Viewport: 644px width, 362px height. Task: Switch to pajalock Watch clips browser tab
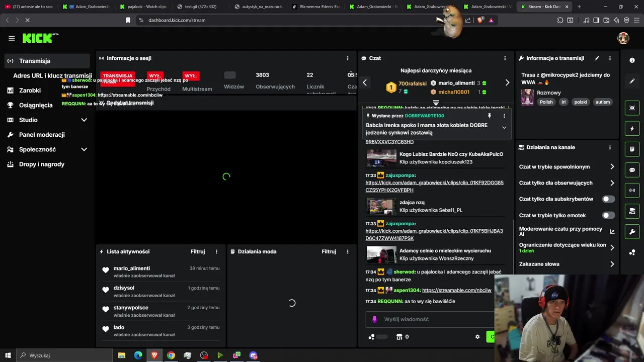click(143, 7)
